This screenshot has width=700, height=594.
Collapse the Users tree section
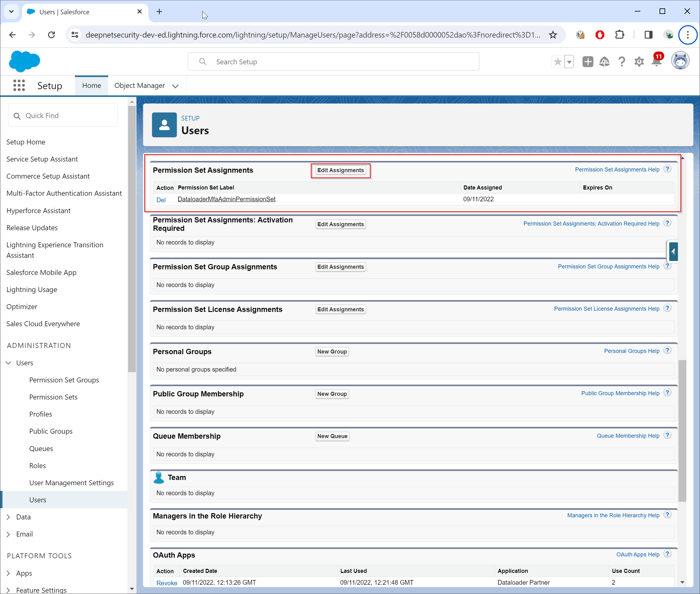8,363
